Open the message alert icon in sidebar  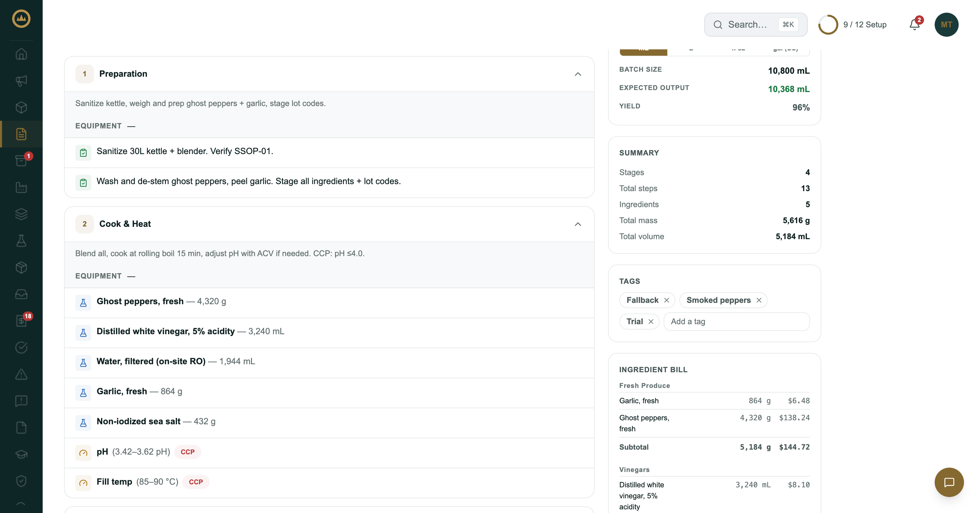tap(21, 401)
